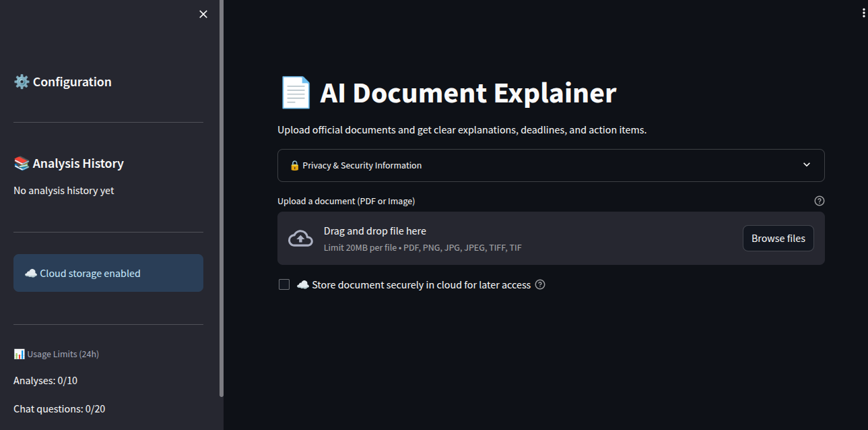Click the Drag and drop file here area

(x=551, y=239)
